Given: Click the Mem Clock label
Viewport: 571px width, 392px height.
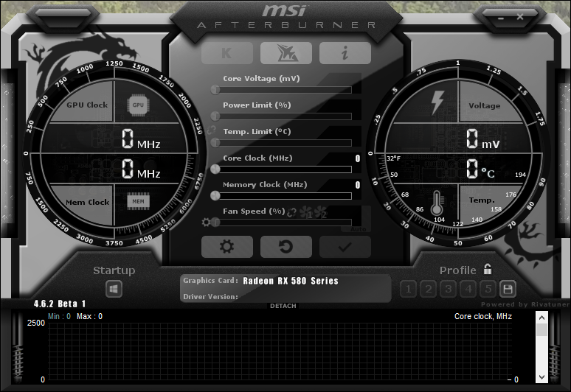Looking at the screenshot, I should [x=87, y=202].
